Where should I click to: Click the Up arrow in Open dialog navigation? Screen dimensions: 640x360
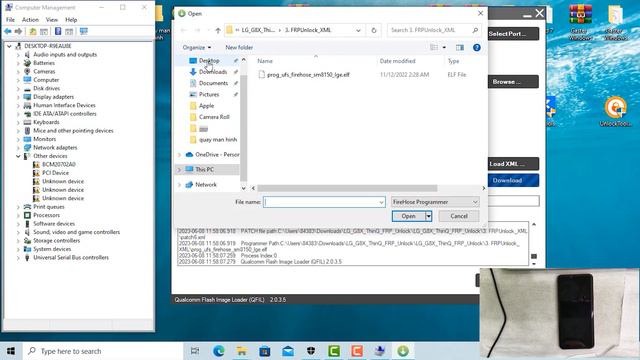coord(218,30)
